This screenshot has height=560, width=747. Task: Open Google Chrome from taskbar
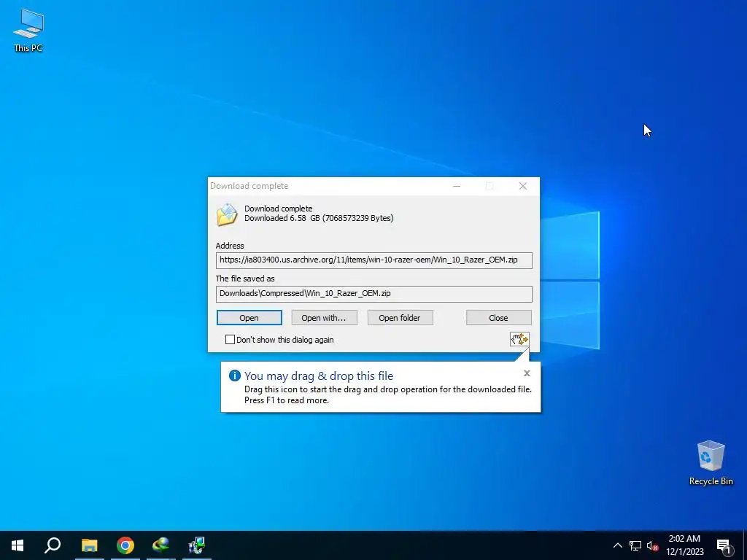pyautogui.click(x=125, y=545)
